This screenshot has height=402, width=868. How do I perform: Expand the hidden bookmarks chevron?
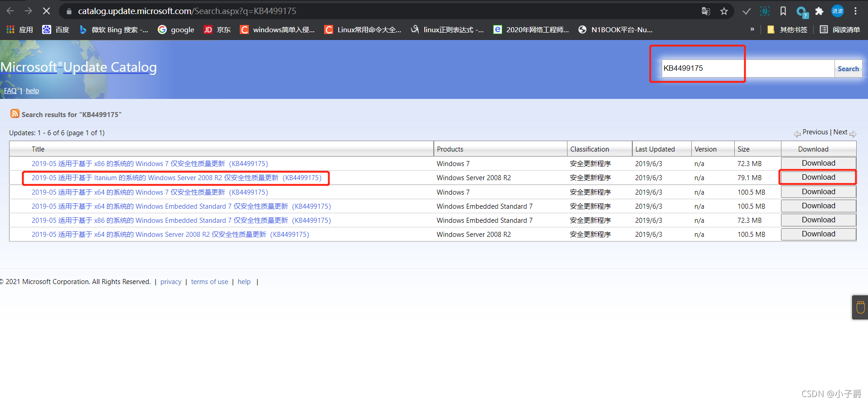coord(752,29)
